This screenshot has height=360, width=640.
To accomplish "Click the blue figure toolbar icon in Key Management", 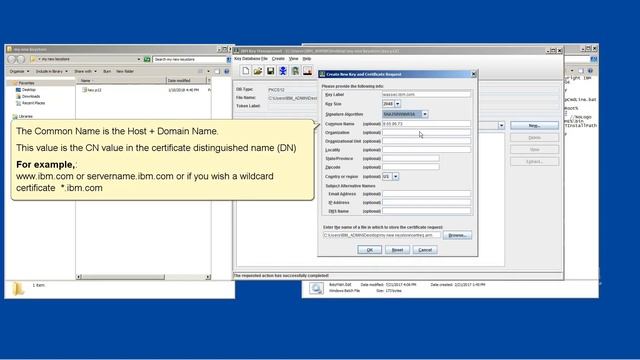I will point(283,71).
